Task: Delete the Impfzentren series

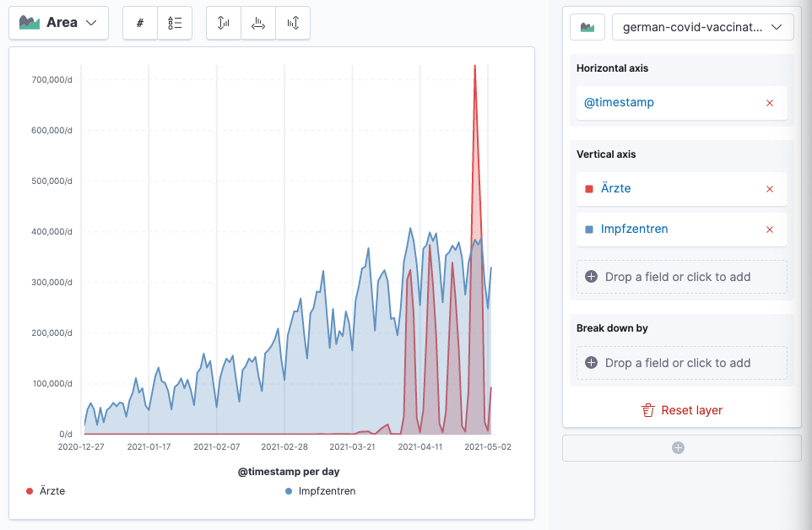Action: [769, 230]
